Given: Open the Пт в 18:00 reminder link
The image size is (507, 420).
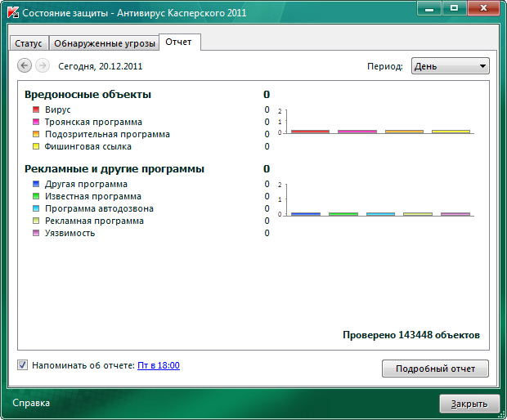Looking at the screenshot, I should pyautogui.click(x=159, y=365).
